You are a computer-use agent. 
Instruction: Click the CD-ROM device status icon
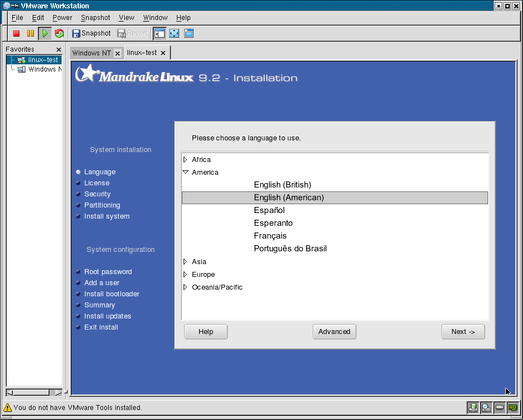click(x=486, y=407)
